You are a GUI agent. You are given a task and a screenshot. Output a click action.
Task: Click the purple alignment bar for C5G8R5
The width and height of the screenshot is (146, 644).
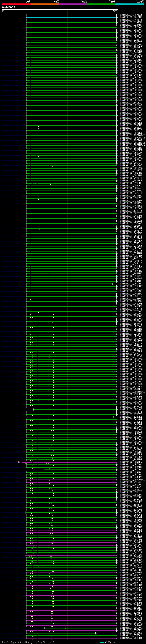coord(71,533)
